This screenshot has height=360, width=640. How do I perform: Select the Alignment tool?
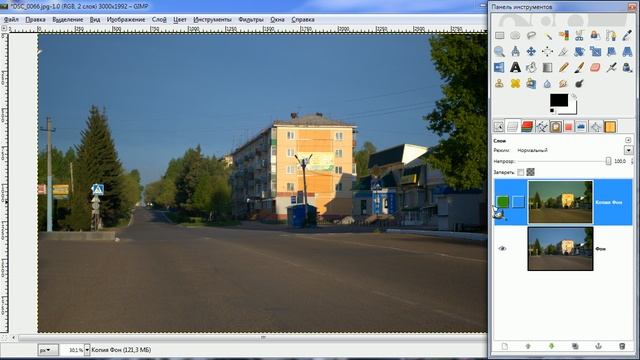click(547, 51)
